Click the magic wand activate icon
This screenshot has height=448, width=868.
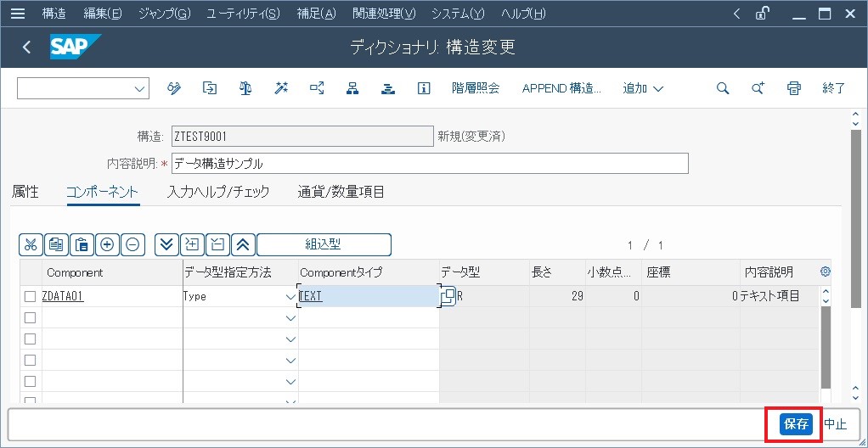pos(281,88)
